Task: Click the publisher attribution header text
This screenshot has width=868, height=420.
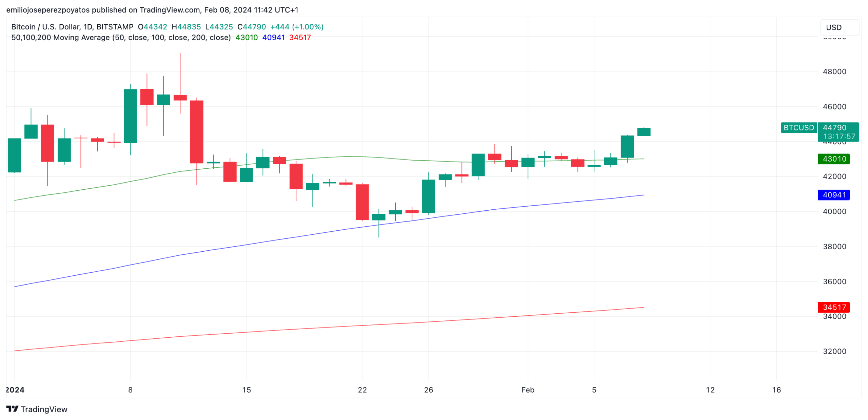Action: (152, 10)
